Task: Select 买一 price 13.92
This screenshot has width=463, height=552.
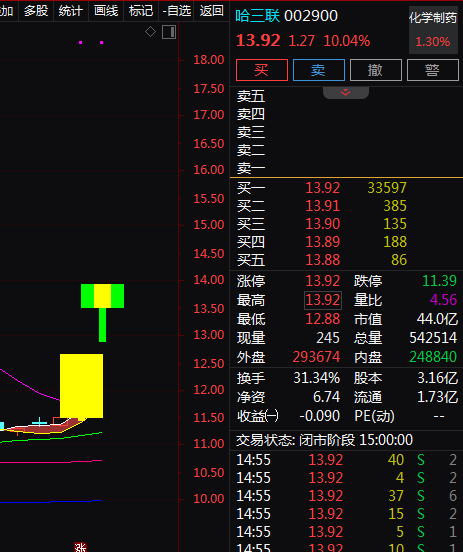Action: (323, 188)
